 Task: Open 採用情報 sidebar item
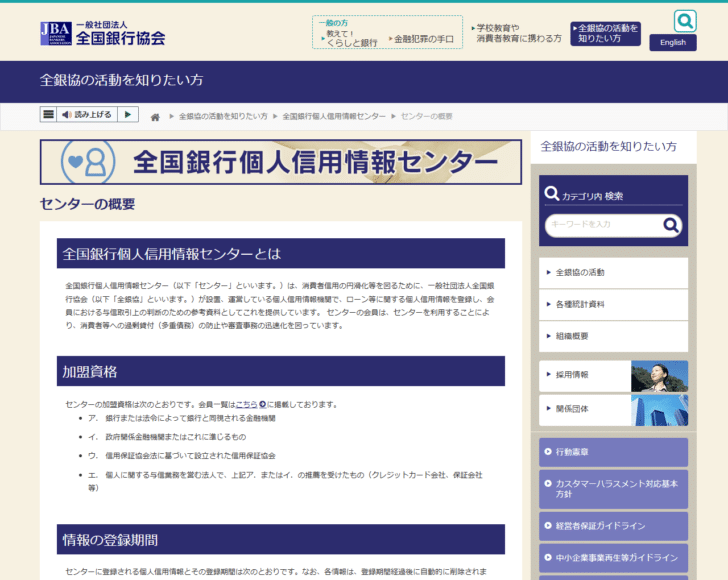point(585,375)
